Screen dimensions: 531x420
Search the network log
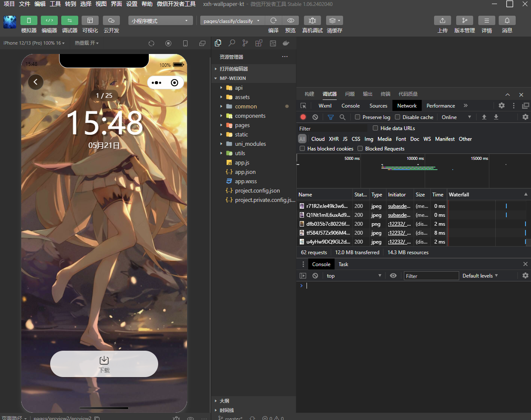coord(342,117)
